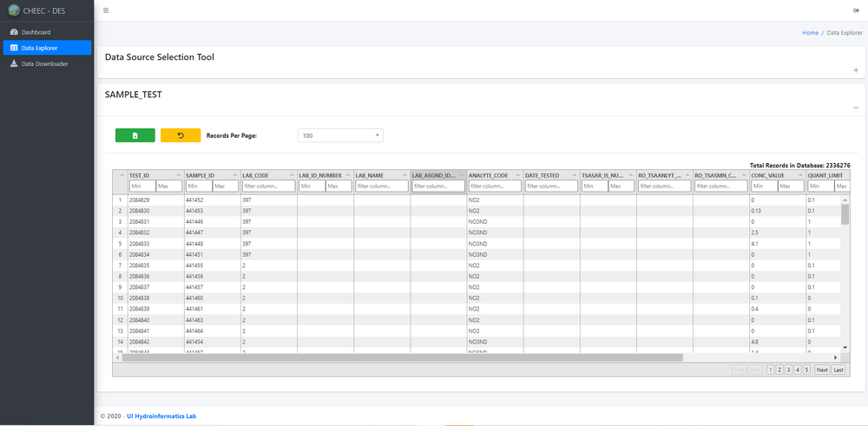Open Dashboard in the sidebar

pyautogui.click(x=36, y=32)
